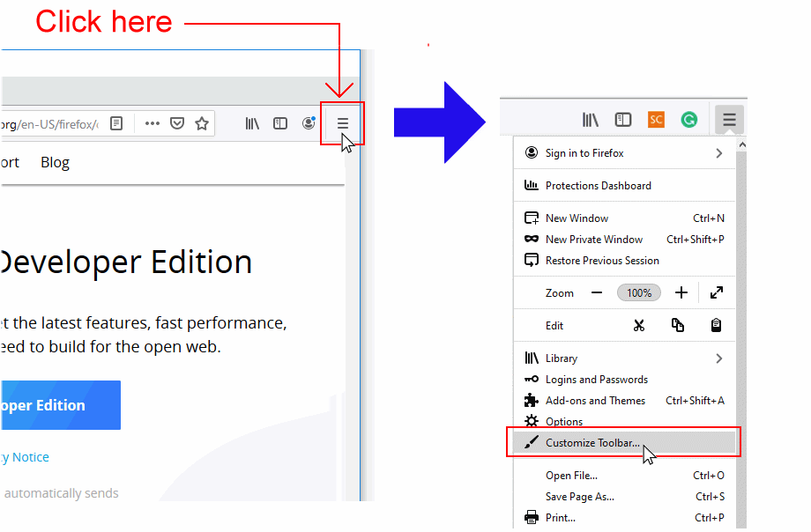Select the Paste clipboard icon

click(x=716, y=325)
